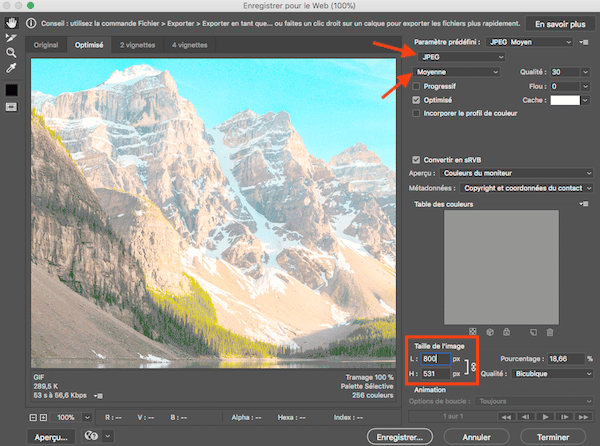Click the black eyedropper color swatch
Viewport: 600px width, 446px height.
pos(10,89)
